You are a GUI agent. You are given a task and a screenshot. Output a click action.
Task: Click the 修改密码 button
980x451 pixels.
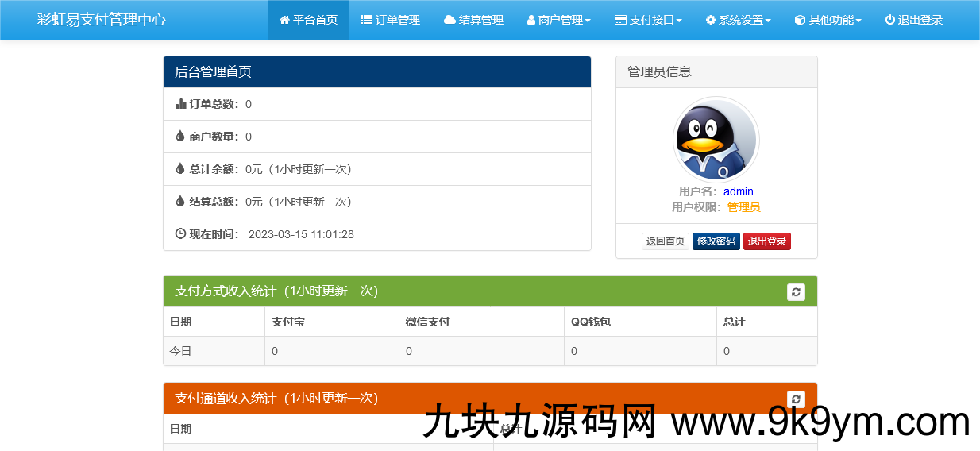click(716, 241)
